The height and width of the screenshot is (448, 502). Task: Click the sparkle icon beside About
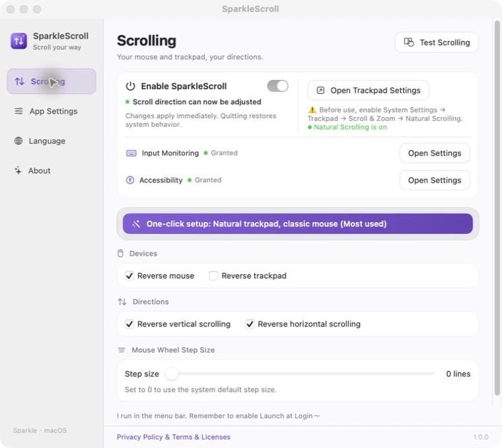click(18, 170)
